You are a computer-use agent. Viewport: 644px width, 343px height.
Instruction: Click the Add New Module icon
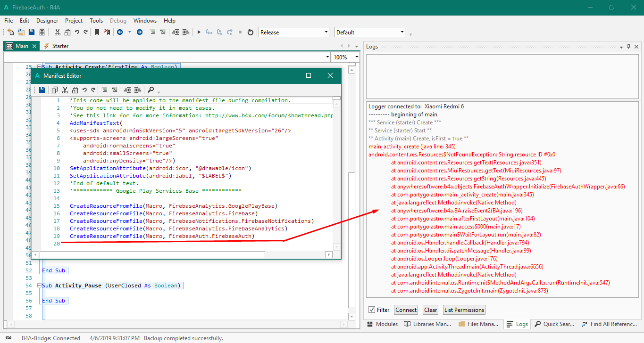tap(10, 32)
